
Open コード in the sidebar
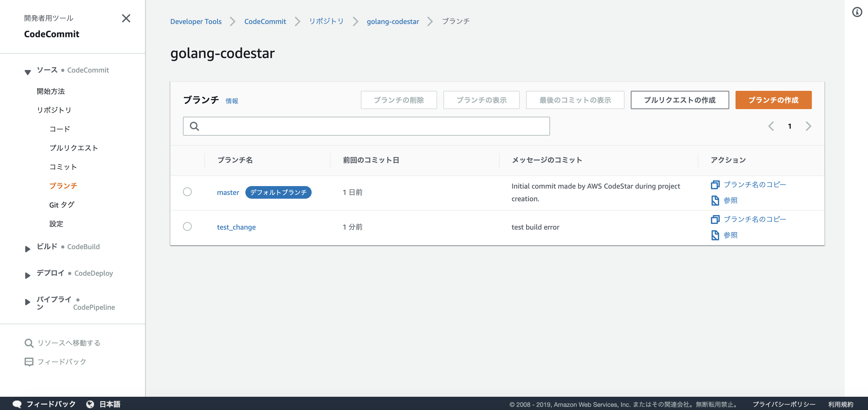point(60,129)
